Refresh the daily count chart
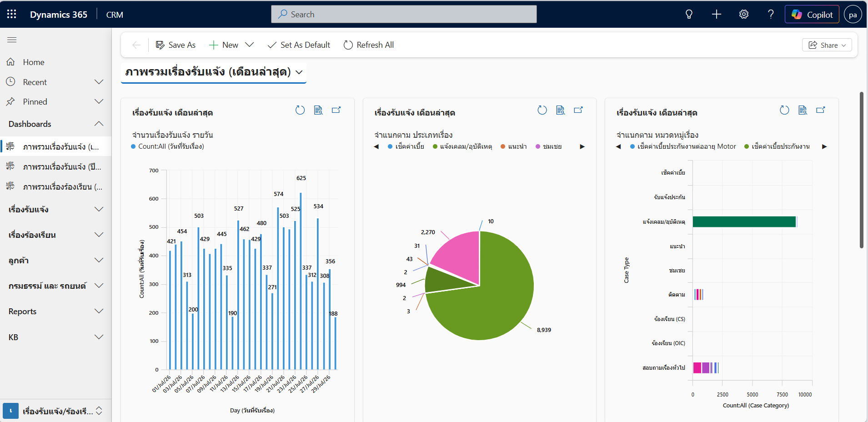The height and width of the screenshot is (422, 868). pyautogui.click(x=300, y=110)
